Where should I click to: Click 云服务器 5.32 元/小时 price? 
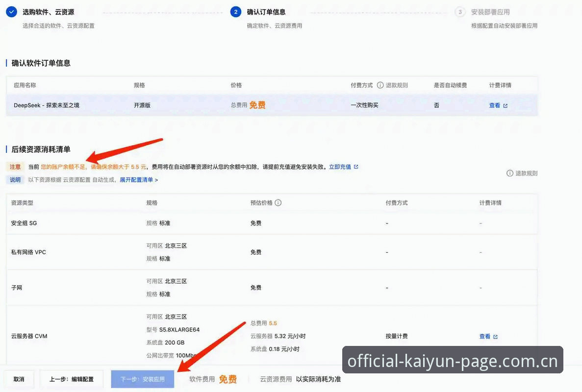click(278, 336)
